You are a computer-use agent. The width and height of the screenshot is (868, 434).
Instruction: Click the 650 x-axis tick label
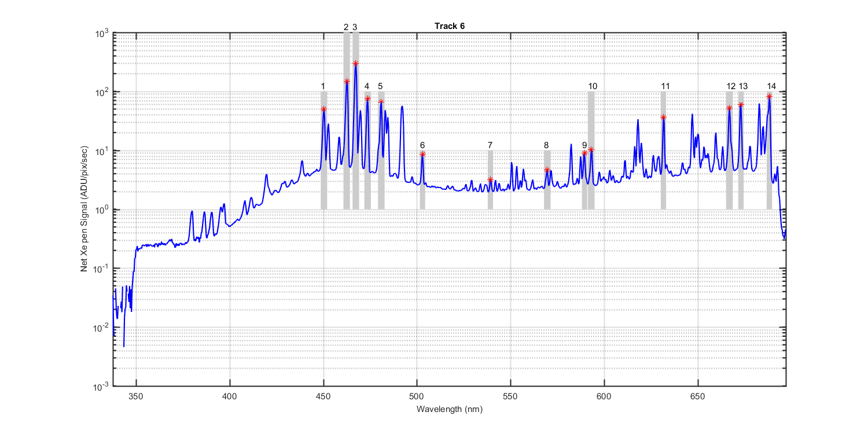click(697, 397)
